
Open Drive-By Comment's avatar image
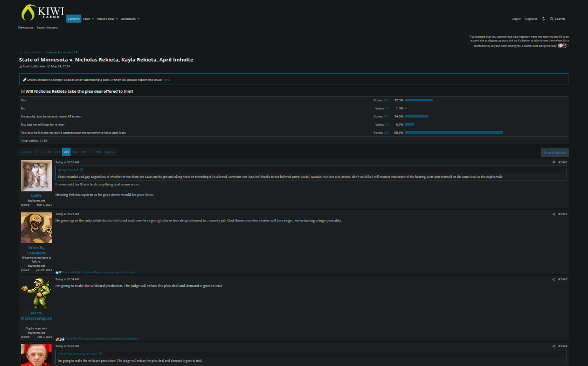pyautogui.click(x=36, y=227)
